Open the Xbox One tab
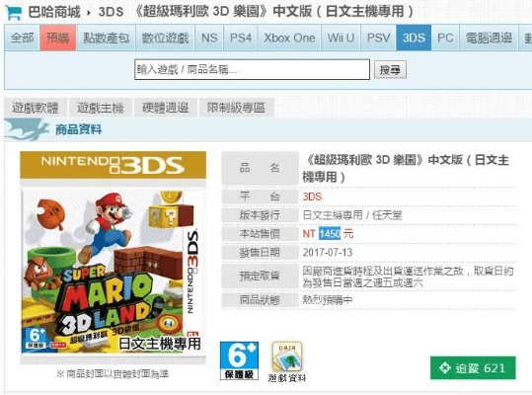This screenshot has height=395, width=532. pos(289,38)
